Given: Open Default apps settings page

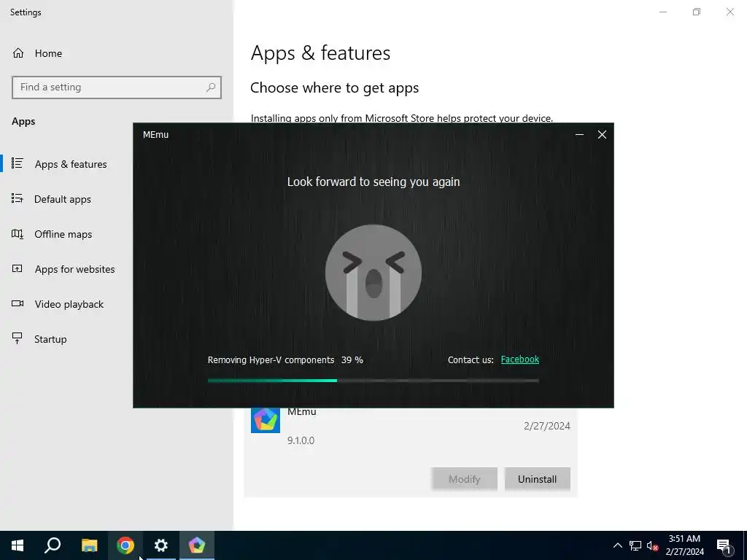Looking at the screenshot, I should [x=63, y=199].
